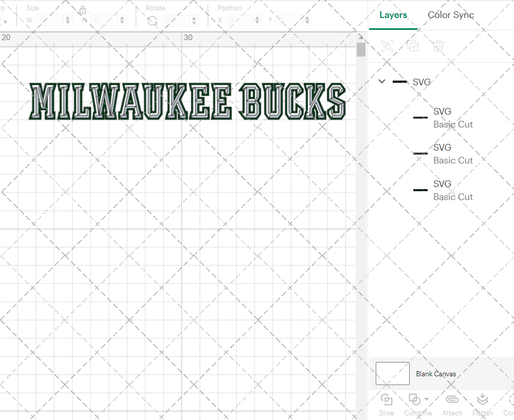
Task: Click the Position Y input field
Action: (x=290, y=21)
